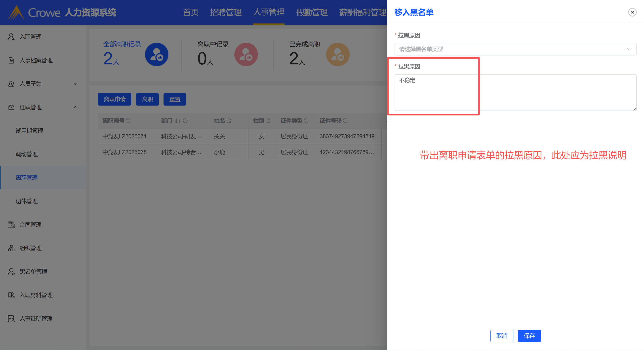Click search icon beside 离职编号 header

pos(128,121)
